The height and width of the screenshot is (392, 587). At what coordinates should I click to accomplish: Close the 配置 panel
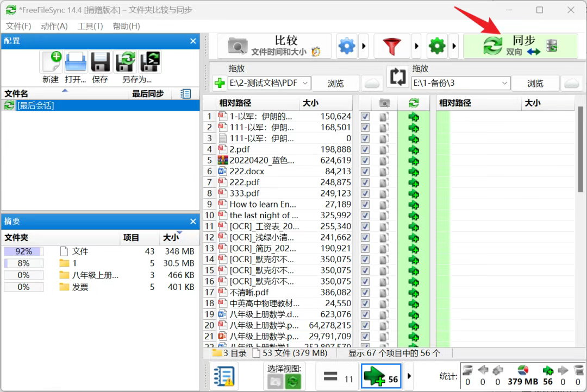pyautogui.click(x=193, y=41)
